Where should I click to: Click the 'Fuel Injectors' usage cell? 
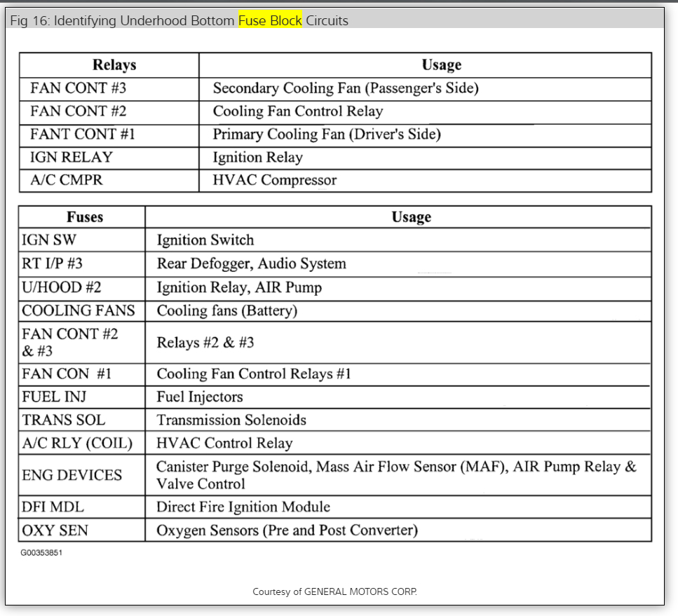(x=398, y=397)
